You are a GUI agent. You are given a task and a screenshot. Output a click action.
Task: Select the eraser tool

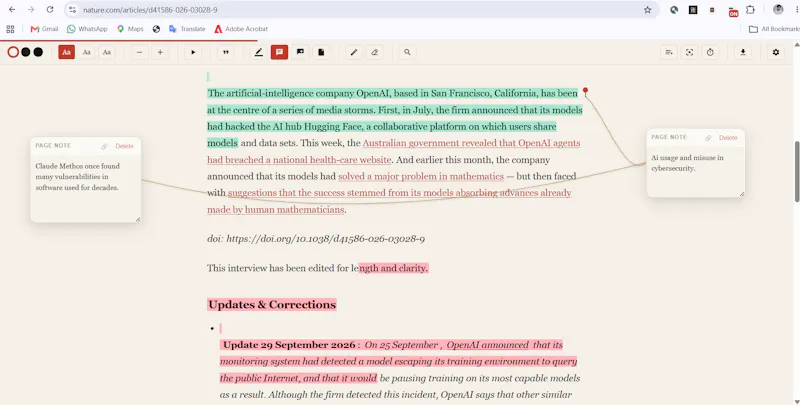(x=374, y=52)
